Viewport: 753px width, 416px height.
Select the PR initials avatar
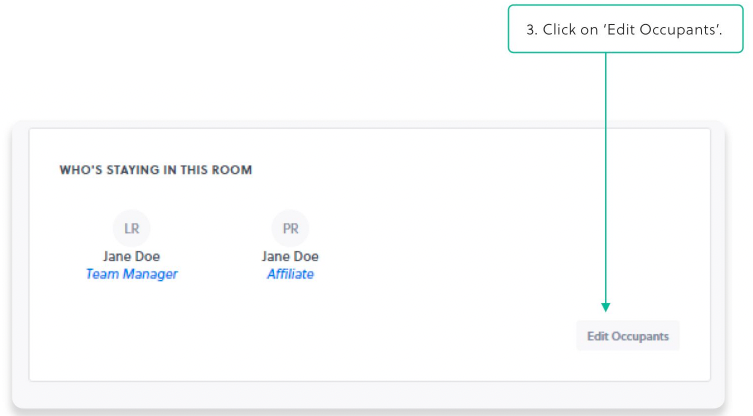[x=290, y=228]
